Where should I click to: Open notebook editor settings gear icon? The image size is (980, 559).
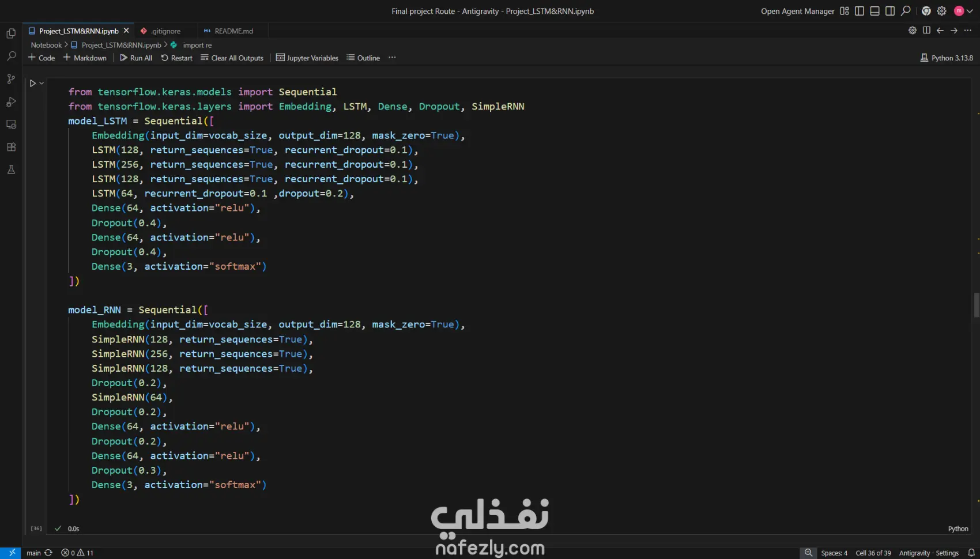(913, 31)
